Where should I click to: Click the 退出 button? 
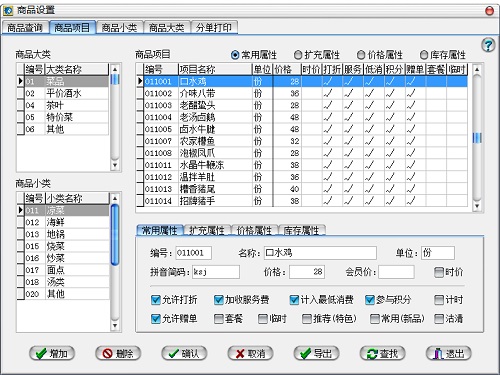point(449,353)
